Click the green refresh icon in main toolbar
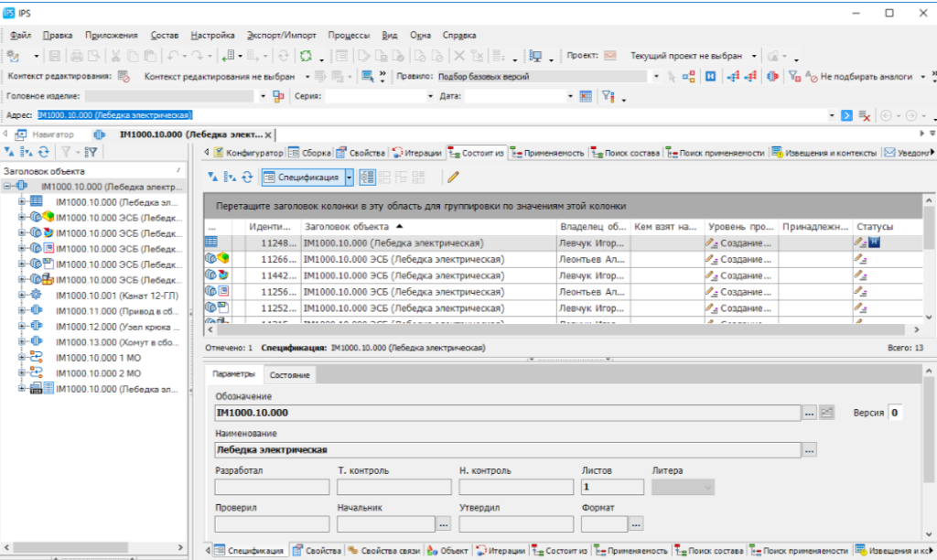Viewport: 937px width, 560px height. click(306, 56)
